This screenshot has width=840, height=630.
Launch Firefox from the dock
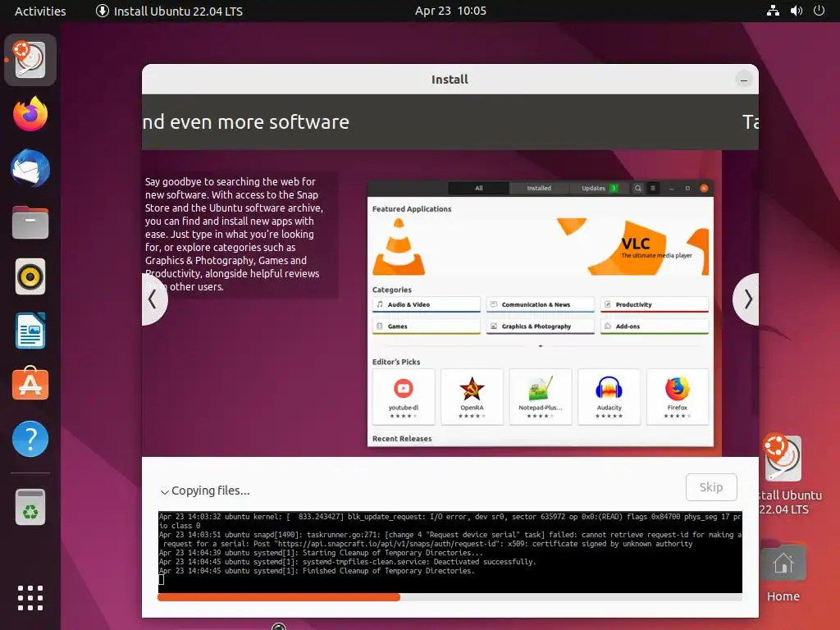[x=30, y=113]
